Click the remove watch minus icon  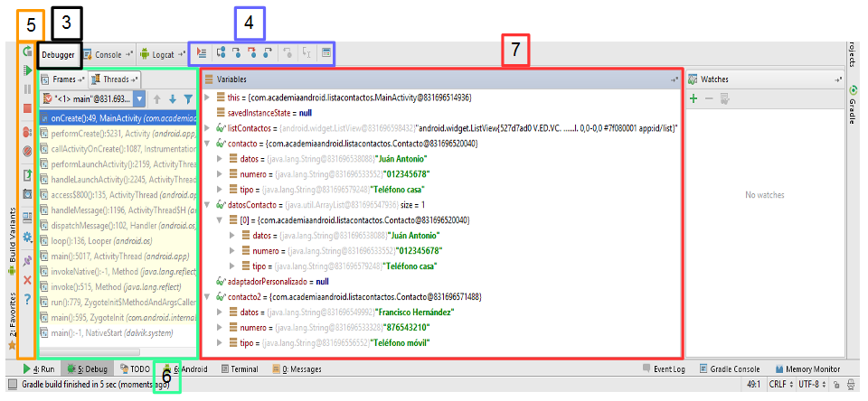(708, 99)
